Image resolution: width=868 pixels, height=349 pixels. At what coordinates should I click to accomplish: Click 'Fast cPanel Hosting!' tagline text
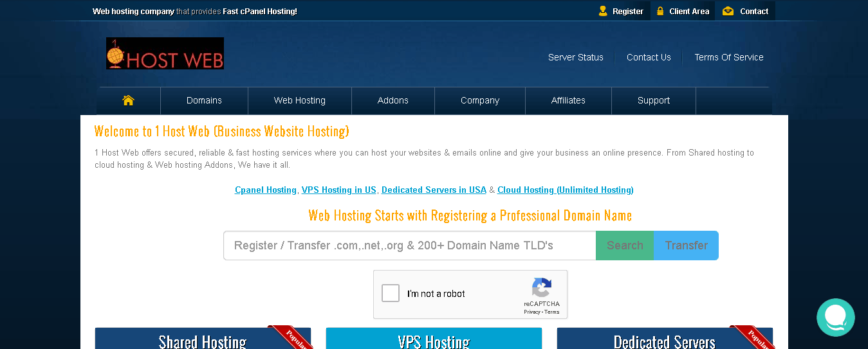pos(260,11)
